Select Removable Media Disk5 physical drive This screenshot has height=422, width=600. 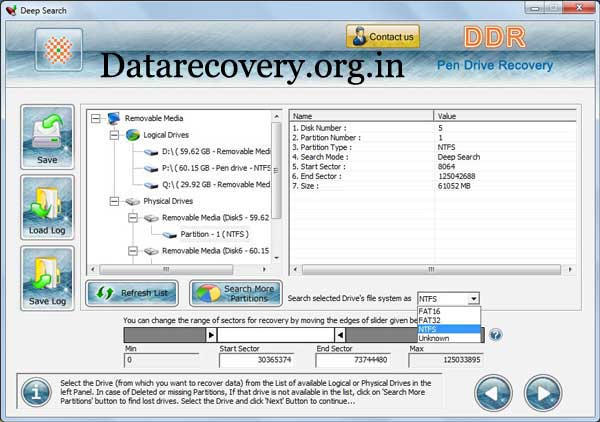coord(215,218)
